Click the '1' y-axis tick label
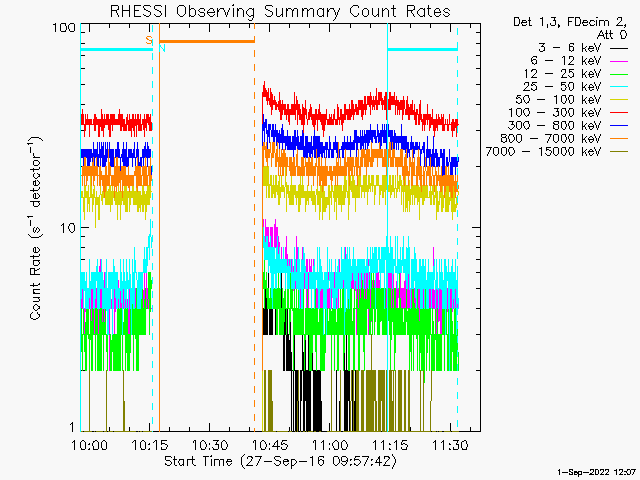Viewport: 640px width, 480px height. click(x=72, y=427)
